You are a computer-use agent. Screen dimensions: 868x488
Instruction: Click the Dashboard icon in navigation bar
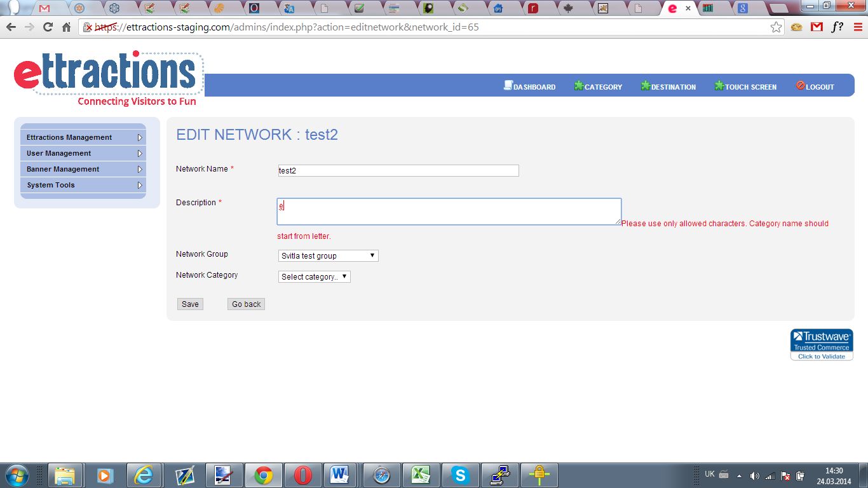508,86
